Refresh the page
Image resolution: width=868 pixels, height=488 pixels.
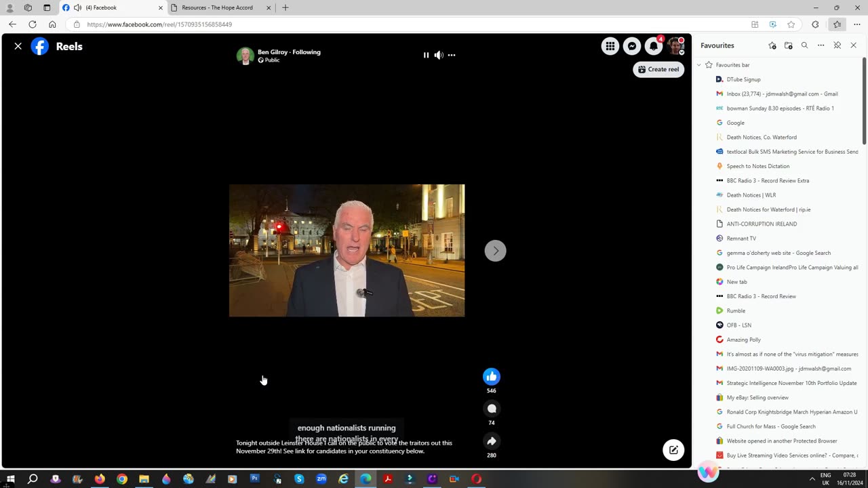tap(32, 24)
